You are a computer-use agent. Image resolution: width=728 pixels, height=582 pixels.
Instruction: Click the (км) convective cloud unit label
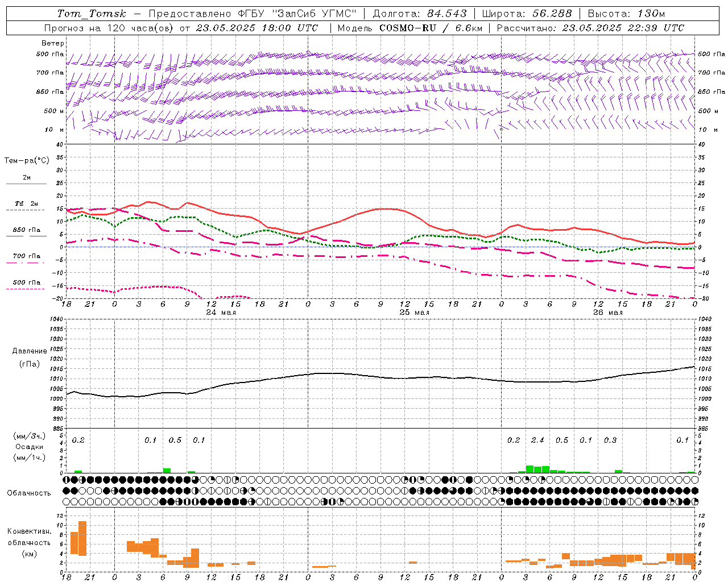[x=29, y=554]
